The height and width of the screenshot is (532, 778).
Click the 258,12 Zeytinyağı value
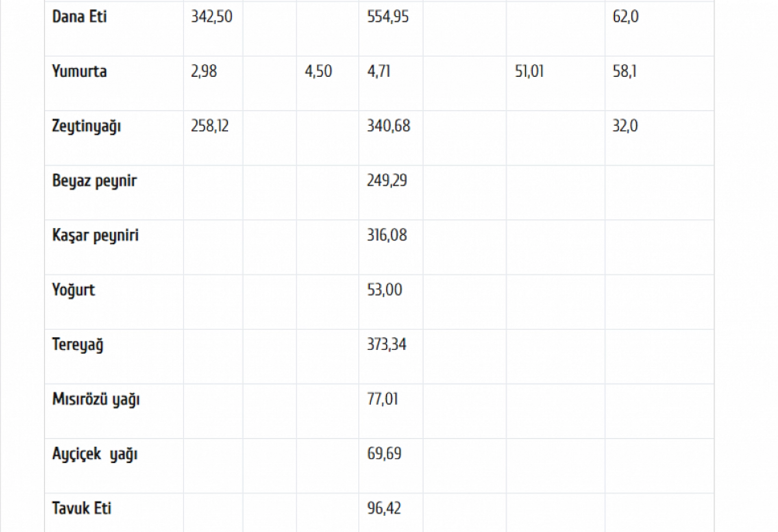tap(210, 126)
